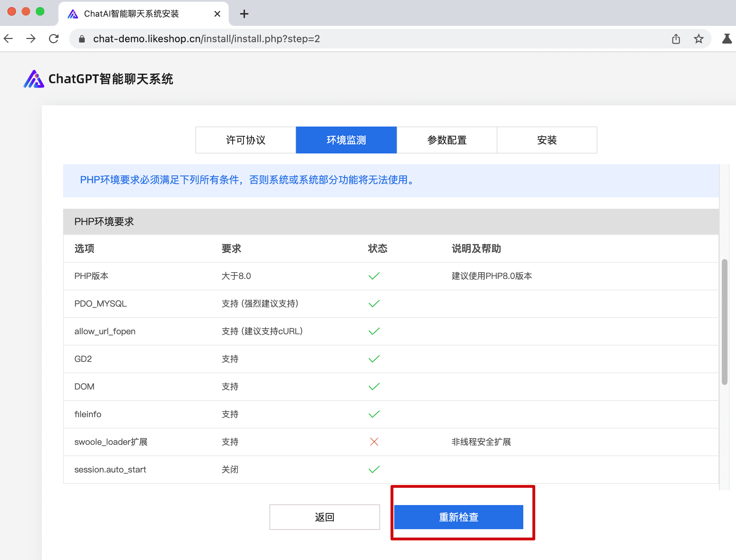
Task: Open the 参数配置 step tab
Action: (447, 140)
